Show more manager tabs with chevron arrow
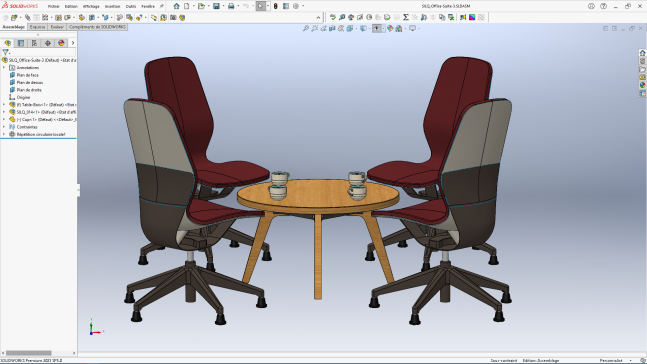Viewport: 647px width, 364px height. point(73,43)
